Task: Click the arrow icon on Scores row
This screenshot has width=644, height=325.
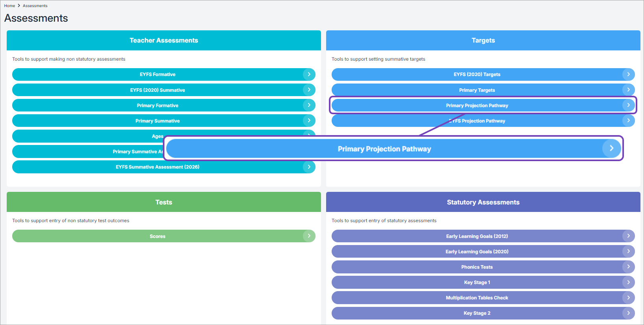Action: [x=309, y=236]
